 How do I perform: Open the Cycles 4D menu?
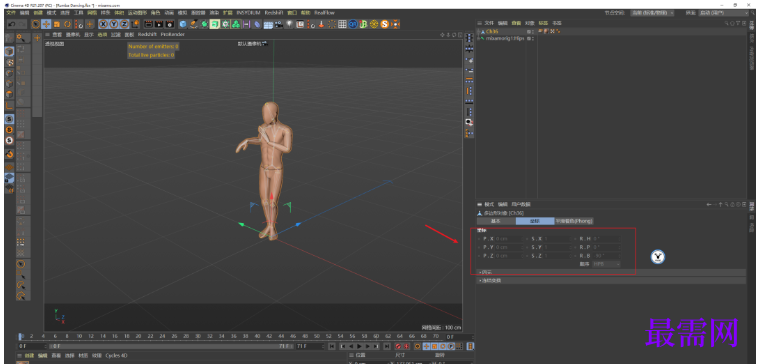coord(116,356)
